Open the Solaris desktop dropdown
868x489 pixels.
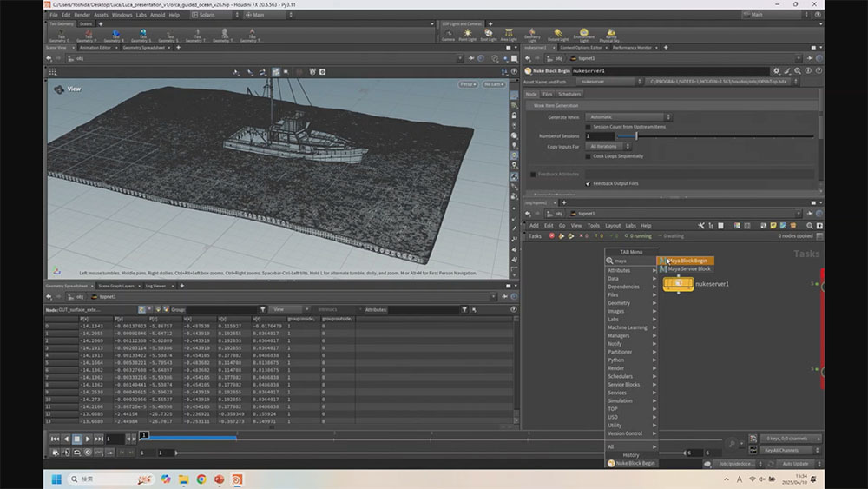tap(214, 15)
